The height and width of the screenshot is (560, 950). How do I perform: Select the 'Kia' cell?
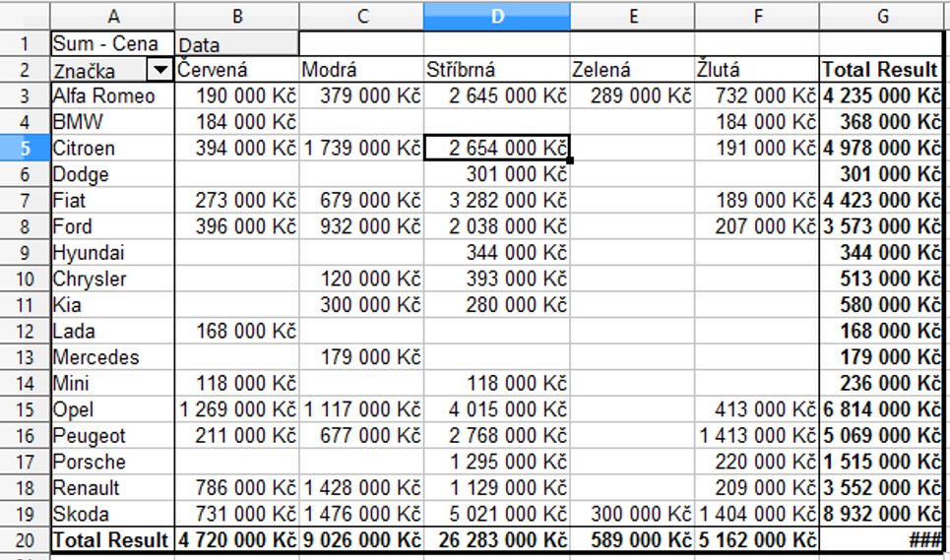(112, 305)
